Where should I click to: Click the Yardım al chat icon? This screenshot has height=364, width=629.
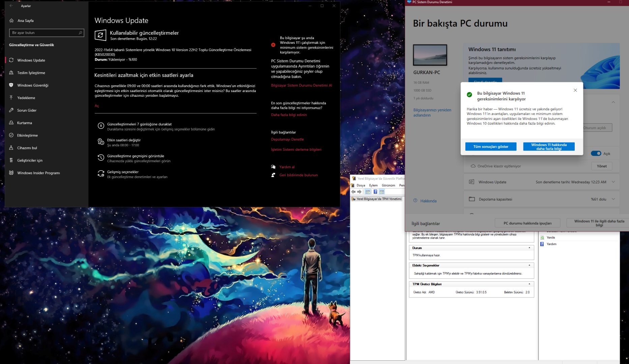(x=273, y=167)
